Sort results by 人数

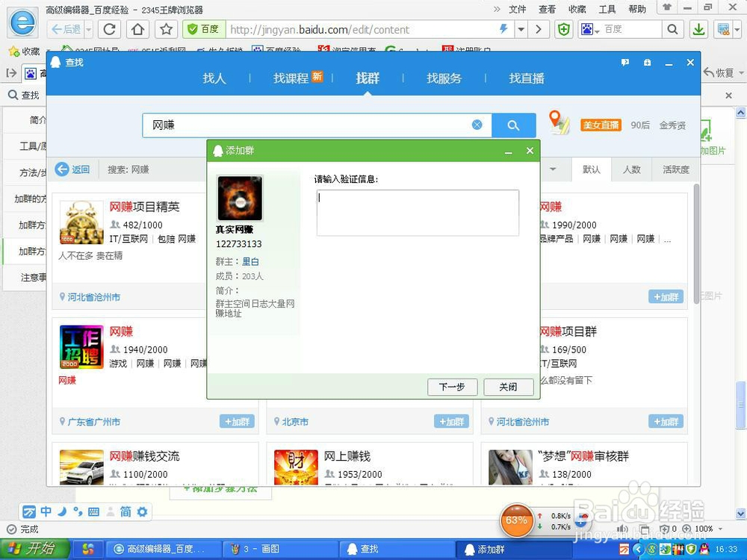click(x=632, y=169)
